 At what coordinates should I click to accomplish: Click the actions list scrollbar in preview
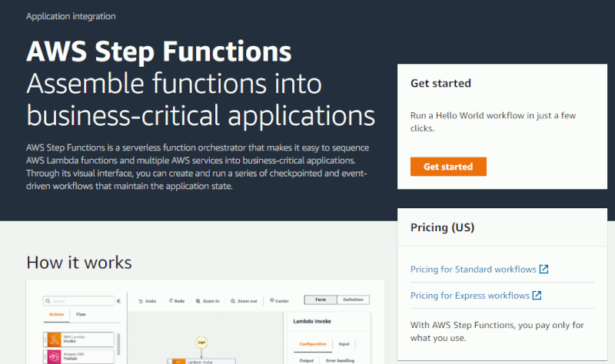click(118, 344)
